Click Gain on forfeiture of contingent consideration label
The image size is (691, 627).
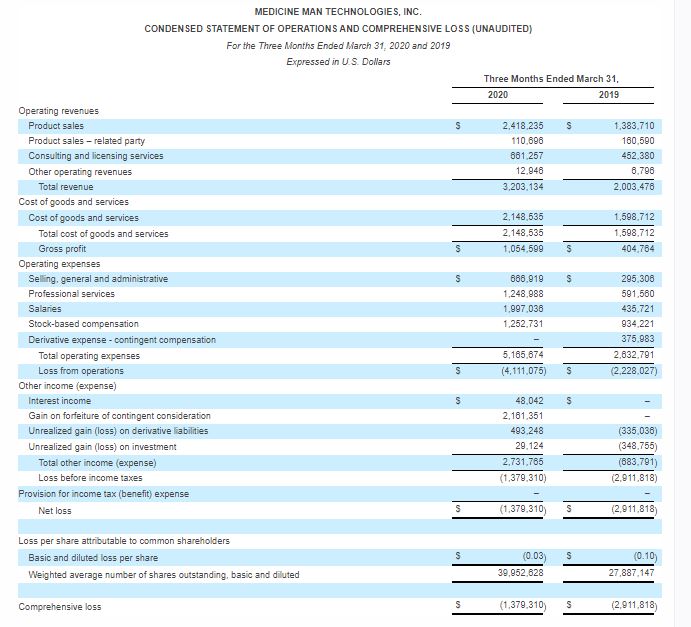pyautogui.click(x=119, y=415)
